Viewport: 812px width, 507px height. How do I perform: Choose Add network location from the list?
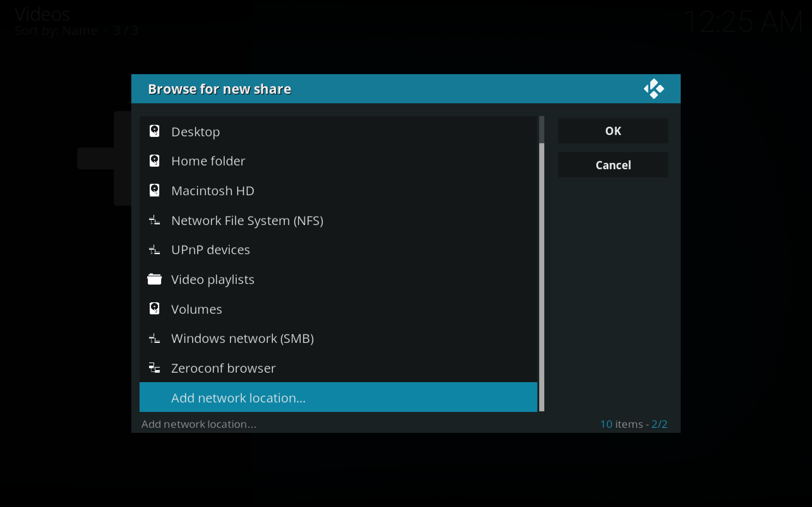[x=239, y=398]
